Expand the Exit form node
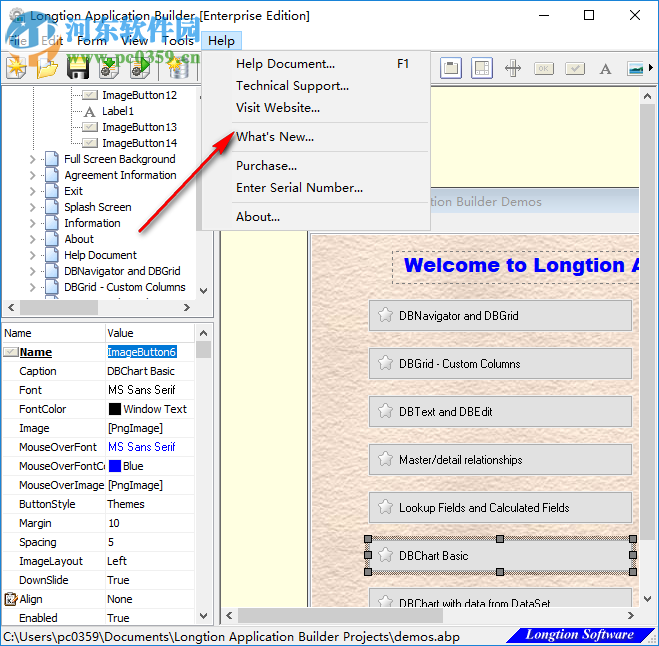The width and height of the screenshot is (659, 646). coord(33,191)
